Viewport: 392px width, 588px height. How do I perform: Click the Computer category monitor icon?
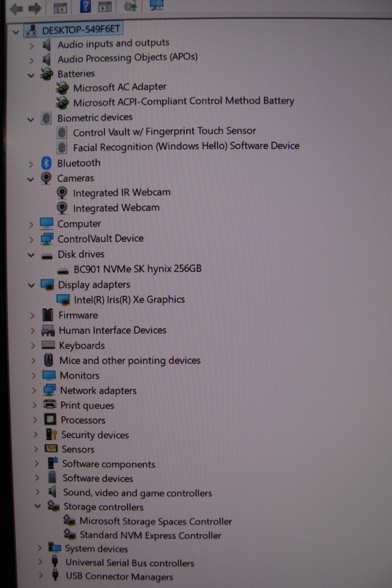point(47,224)
